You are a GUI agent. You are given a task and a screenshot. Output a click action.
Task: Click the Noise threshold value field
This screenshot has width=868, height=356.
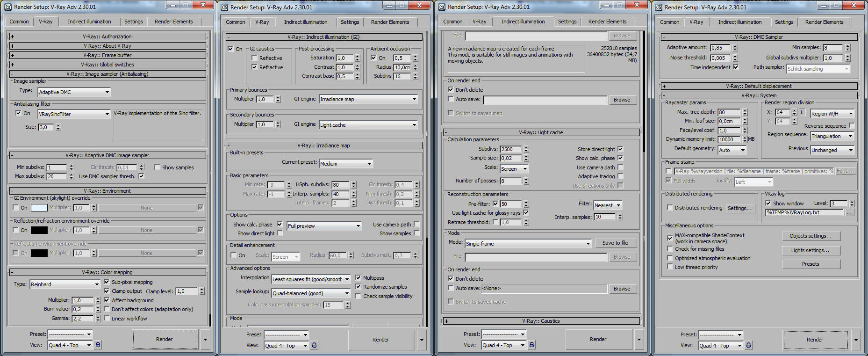coord(720,58)
